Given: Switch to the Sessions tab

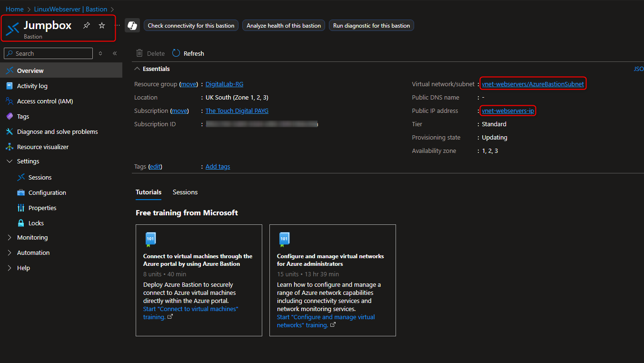Looking at the screenshot, I should pyautogui.click(x=185, y=192).
